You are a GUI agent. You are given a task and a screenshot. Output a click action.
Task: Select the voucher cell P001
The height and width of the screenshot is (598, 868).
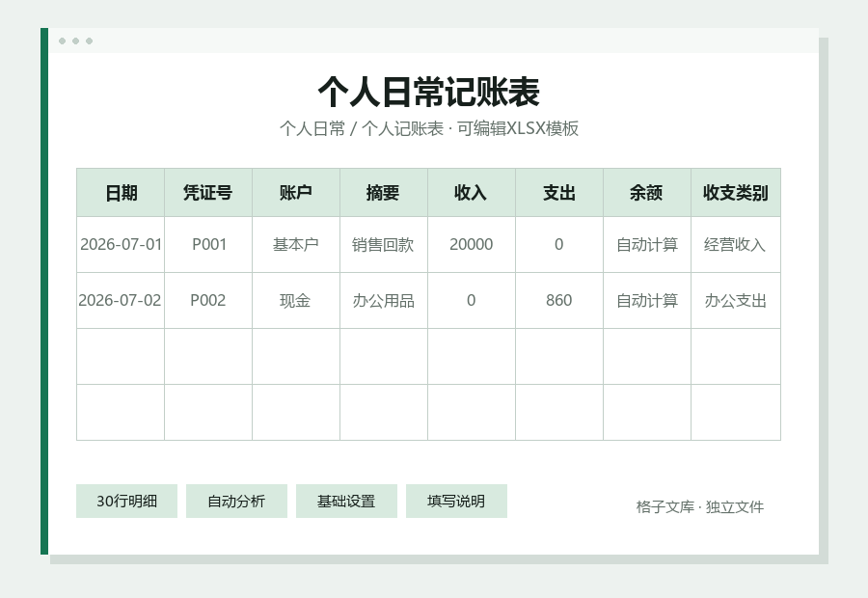(208, 245)
